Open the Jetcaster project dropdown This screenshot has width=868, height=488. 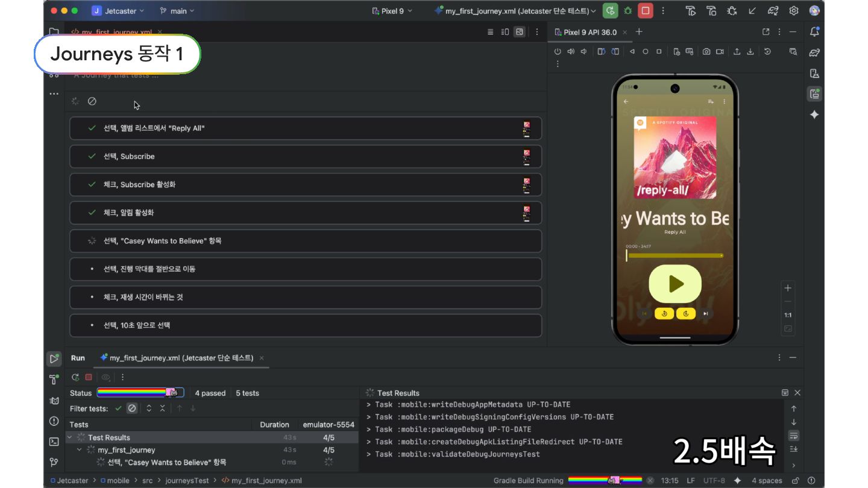[118, 11]
